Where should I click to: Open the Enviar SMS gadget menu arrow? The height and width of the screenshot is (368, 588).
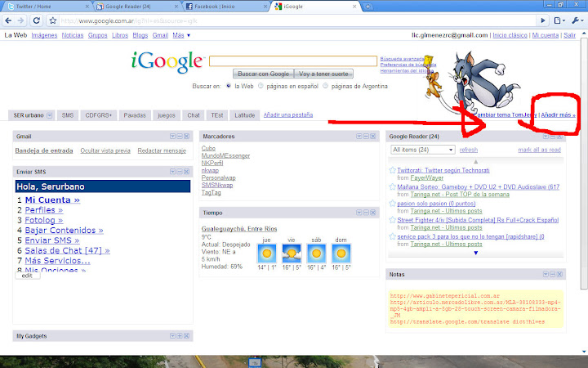tap(172, 172)
